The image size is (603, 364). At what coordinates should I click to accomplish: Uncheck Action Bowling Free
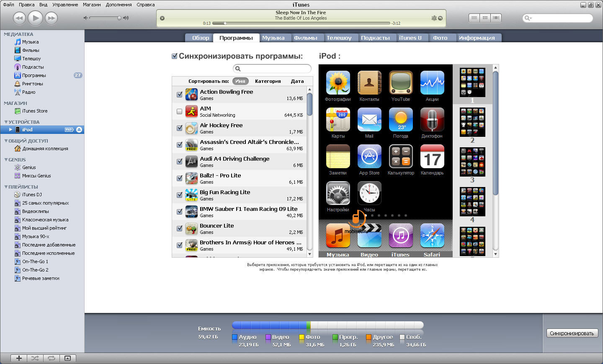pyautogui.click(x=179, y=95)
